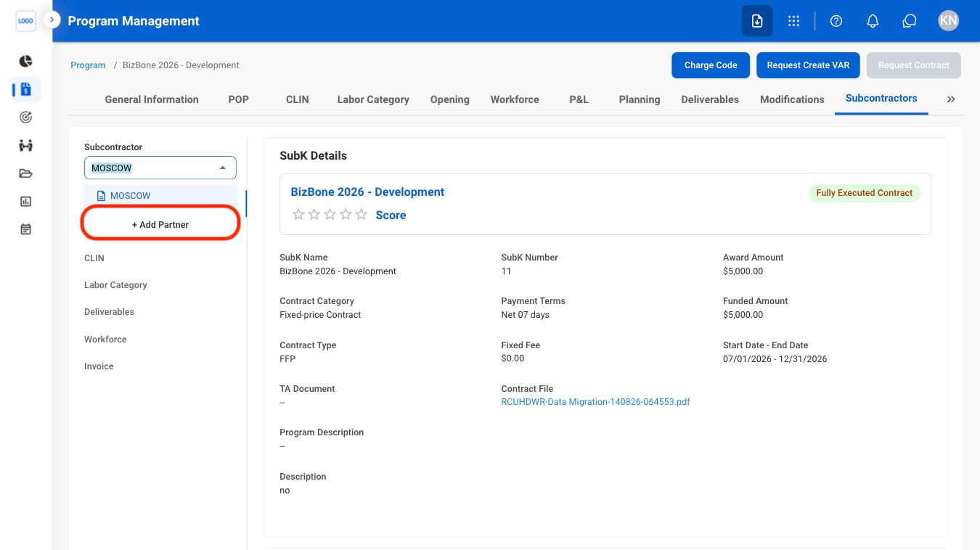
Task: Click the Fixed-price Contract category value
Action: [x=320, y=315]
